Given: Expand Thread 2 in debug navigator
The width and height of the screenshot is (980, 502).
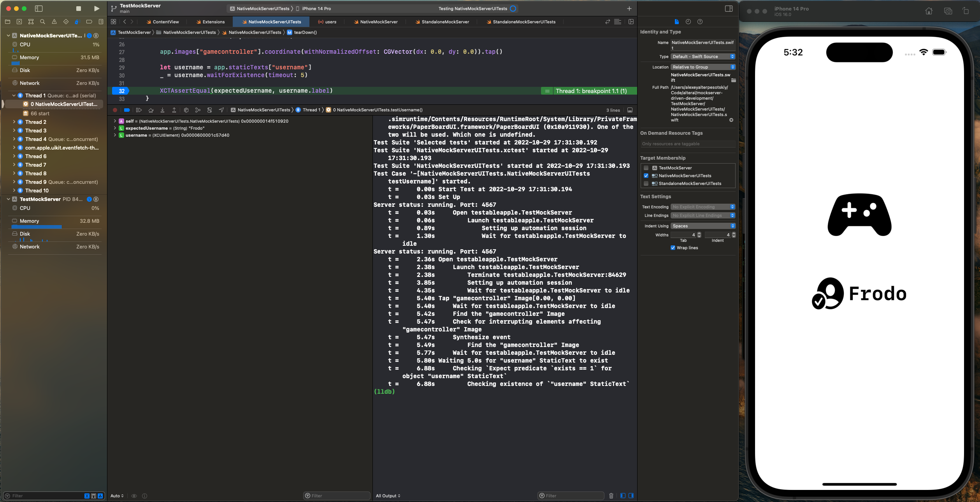Looking at the screenshot, I should coord(14,122).
